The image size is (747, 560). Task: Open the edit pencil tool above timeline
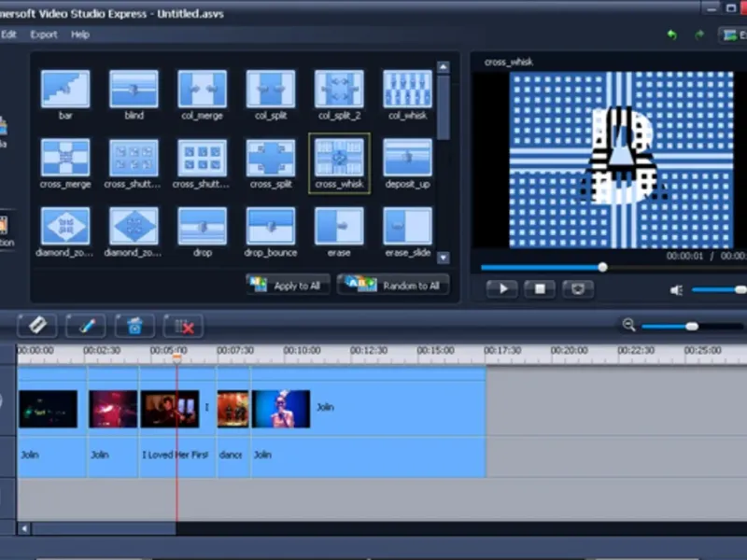coord(86,326)
